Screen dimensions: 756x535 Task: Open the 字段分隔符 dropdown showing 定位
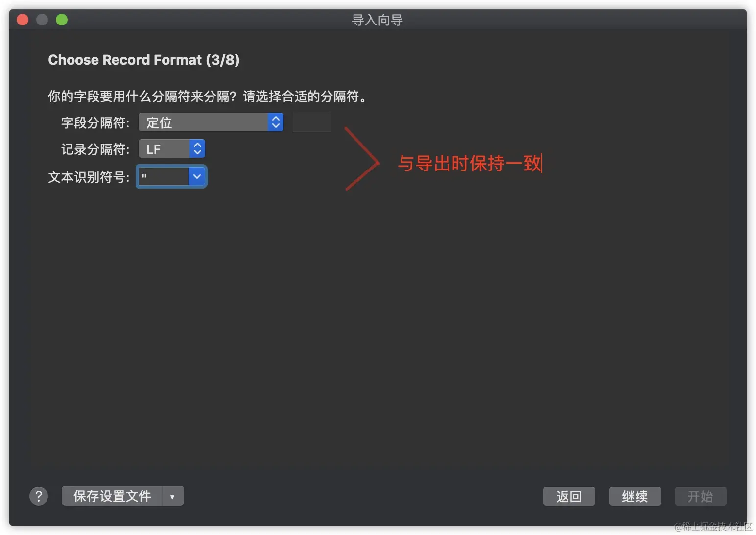tap(211, 122)
